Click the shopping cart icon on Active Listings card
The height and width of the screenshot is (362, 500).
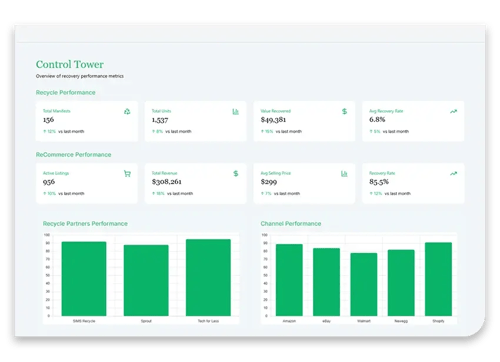pos(127,174)
